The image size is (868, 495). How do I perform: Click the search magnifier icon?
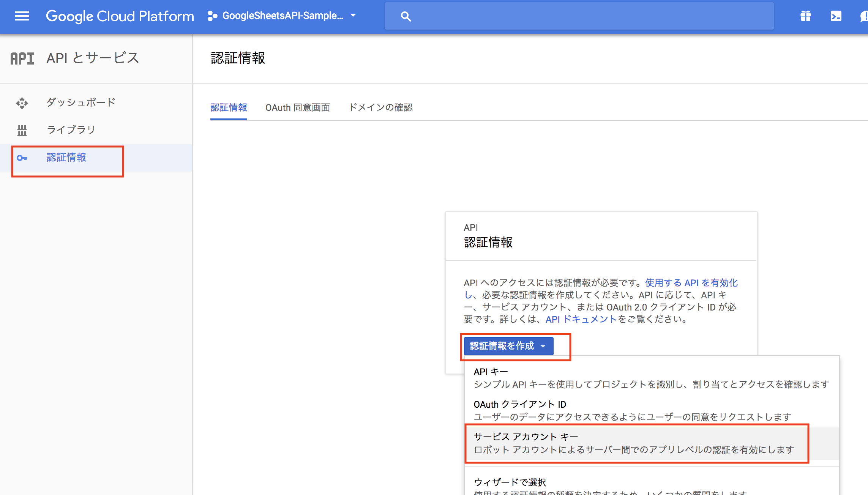tap(406, 16)
